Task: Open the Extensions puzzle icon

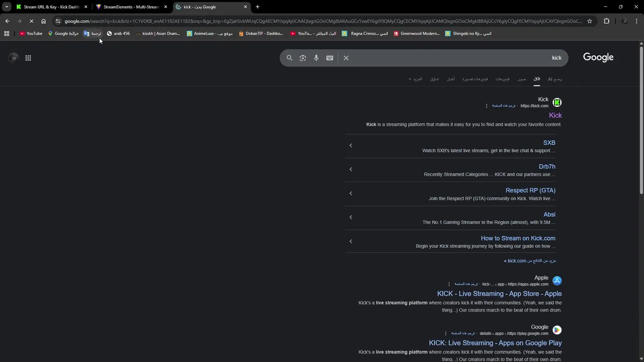Action: [606, 21]
